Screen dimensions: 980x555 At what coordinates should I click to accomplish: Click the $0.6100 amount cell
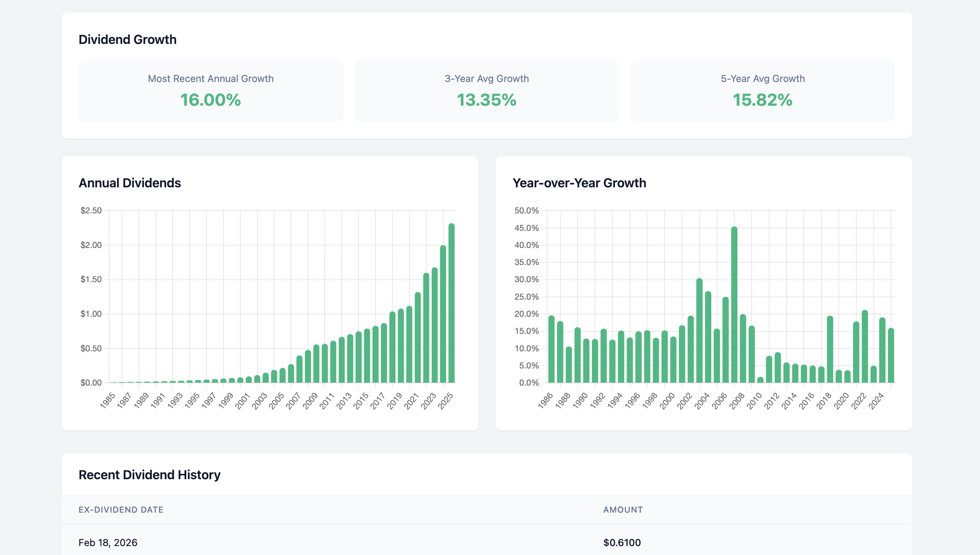(x=622, y=543)
